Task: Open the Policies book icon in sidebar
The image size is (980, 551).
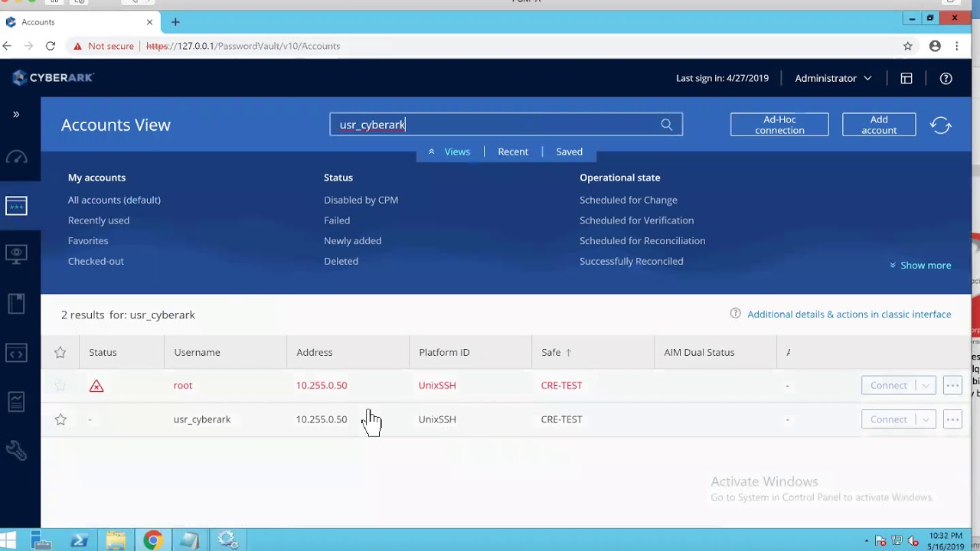Action: [x=16, y=304]
